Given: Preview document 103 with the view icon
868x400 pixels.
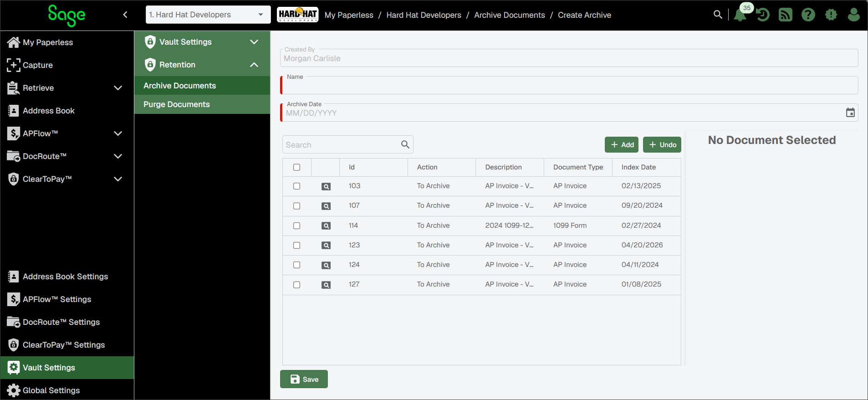Looking at the screenshot, I should tap(326, 186).
